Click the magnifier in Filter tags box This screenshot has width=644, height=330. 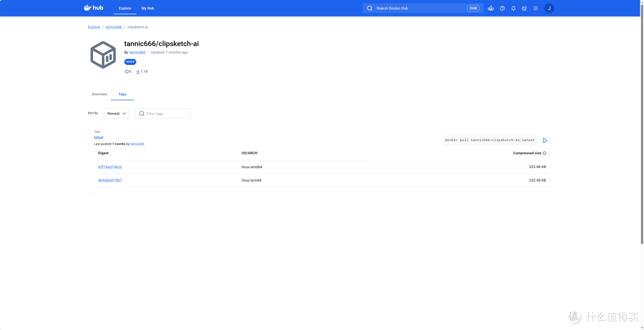click(142, 114)
